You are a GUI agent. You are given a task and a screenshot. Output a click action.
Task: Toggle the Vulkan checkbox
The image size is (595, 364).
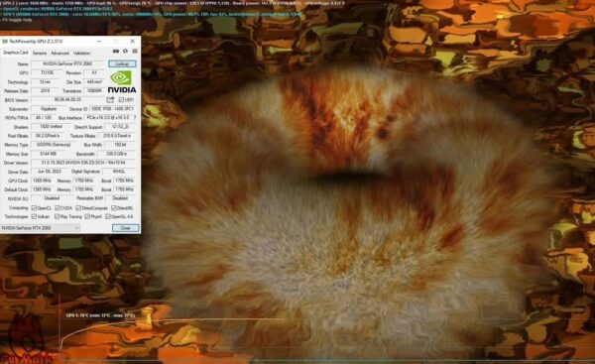coord(34,217)
